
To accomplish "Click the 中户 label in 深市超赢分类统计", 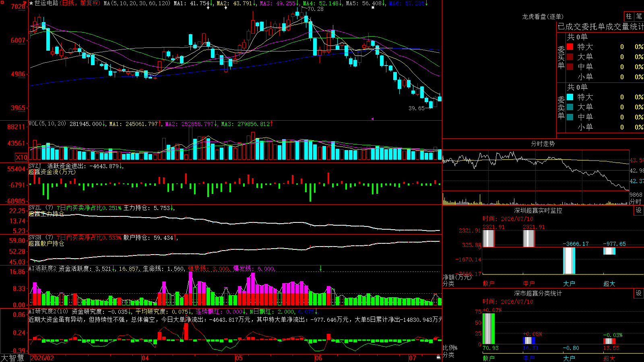I will point(529,358).
